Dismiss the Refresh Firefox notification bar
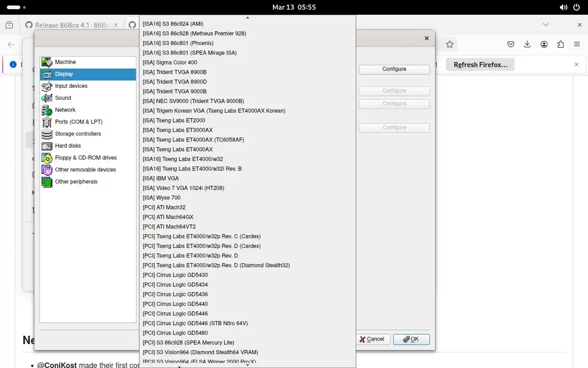This screenshot has width=588, height=368. [577, 64]
